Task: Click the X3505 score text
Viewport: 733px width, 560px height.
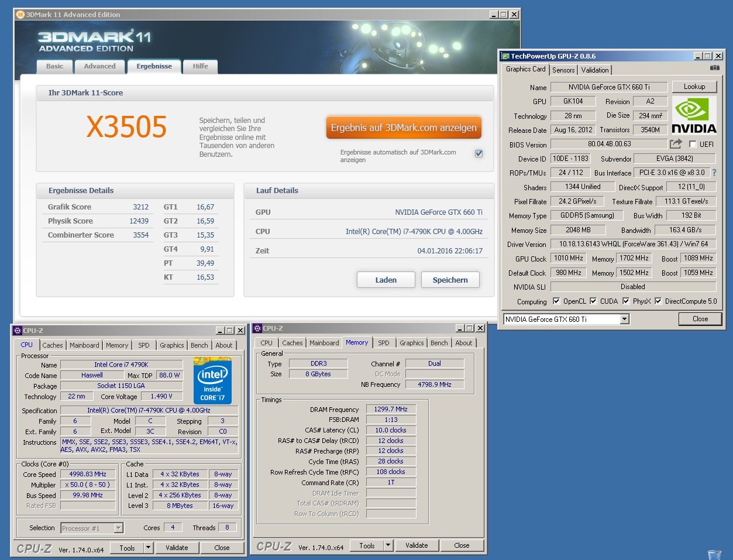Action: (126, 127)
